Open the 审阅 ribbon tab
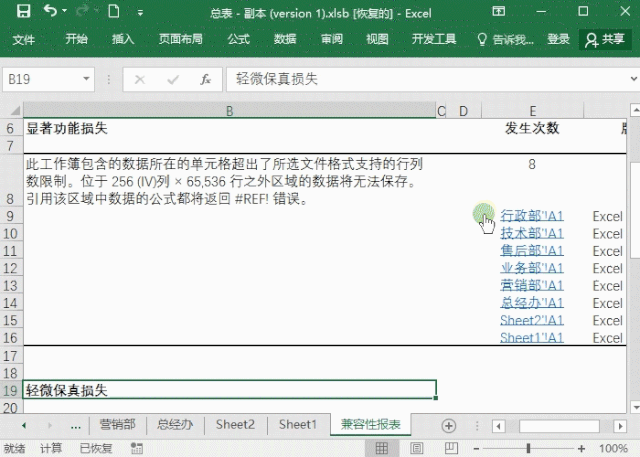640x457 pixels. coord(331,39)
